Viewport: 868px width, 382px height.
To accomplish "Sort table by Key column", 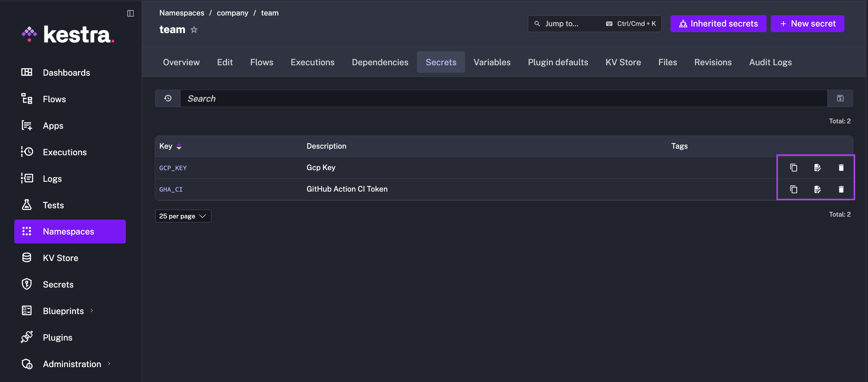I will (x=179, y=146).
